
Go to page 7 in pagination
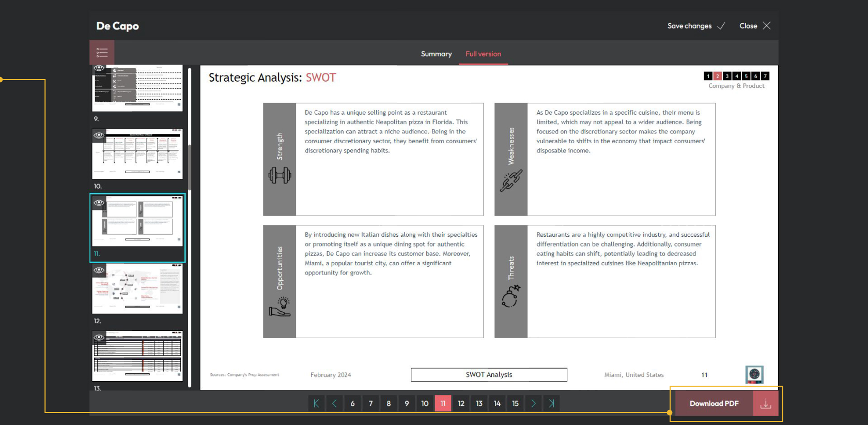[370, 403]
